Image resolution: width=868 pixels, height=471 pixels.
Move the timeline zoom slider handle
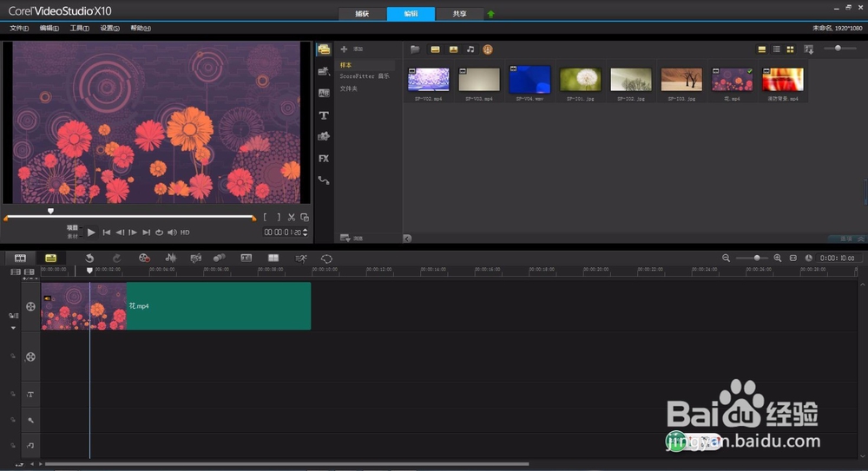757,258
